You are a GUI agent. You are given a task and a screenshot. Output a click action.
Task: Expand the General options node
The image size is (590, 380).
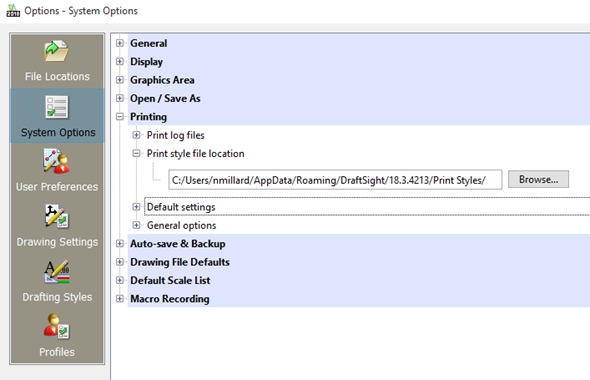tap(136, 225)
